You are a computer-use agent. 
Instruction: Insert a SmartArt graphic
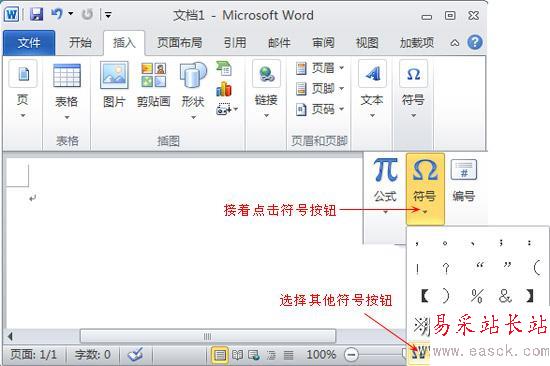point(224,68)
